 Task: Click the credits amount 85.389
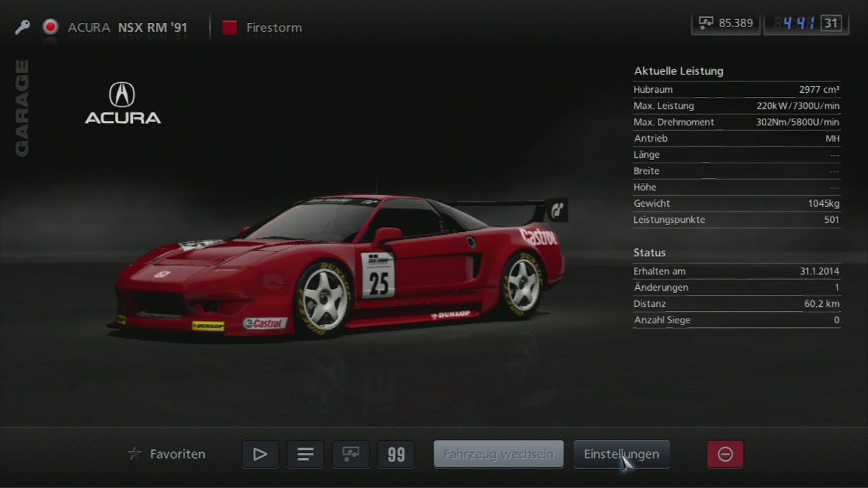(x=736, y=23)
